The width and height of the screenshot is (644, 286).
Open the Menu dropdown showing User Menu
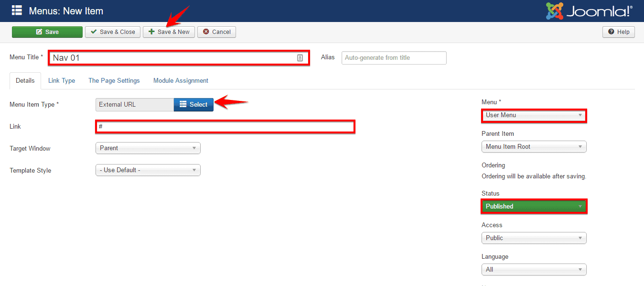click(534, 115)
